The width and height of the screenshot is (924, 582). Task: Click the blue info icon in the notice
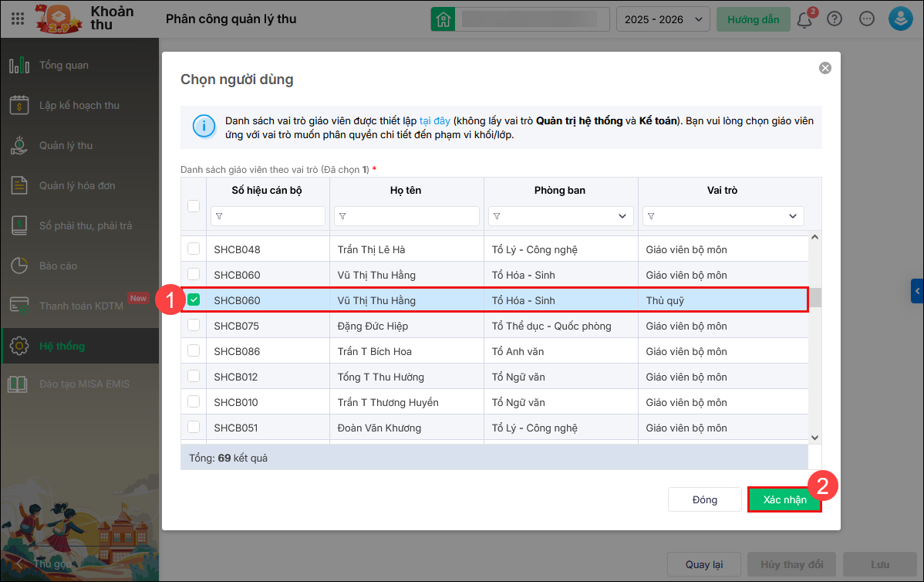click(x=204, y=126)
